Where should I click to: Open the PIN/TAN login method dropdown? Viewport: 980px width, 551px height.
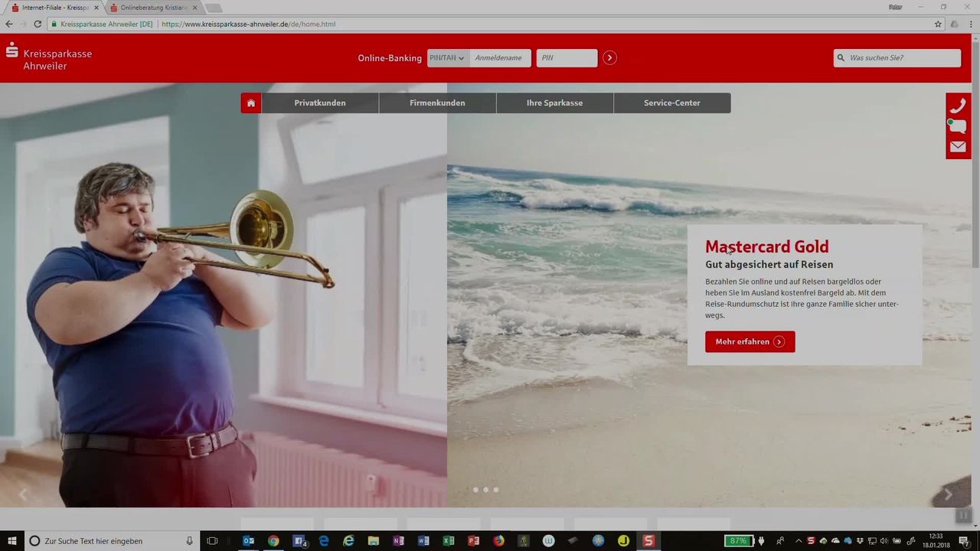click(448, 57)
